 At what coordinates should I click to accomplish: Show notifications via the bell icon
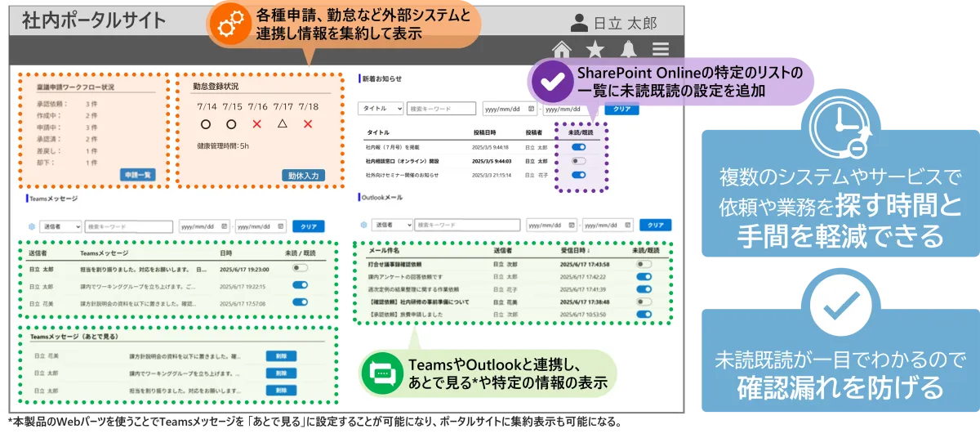628,48
